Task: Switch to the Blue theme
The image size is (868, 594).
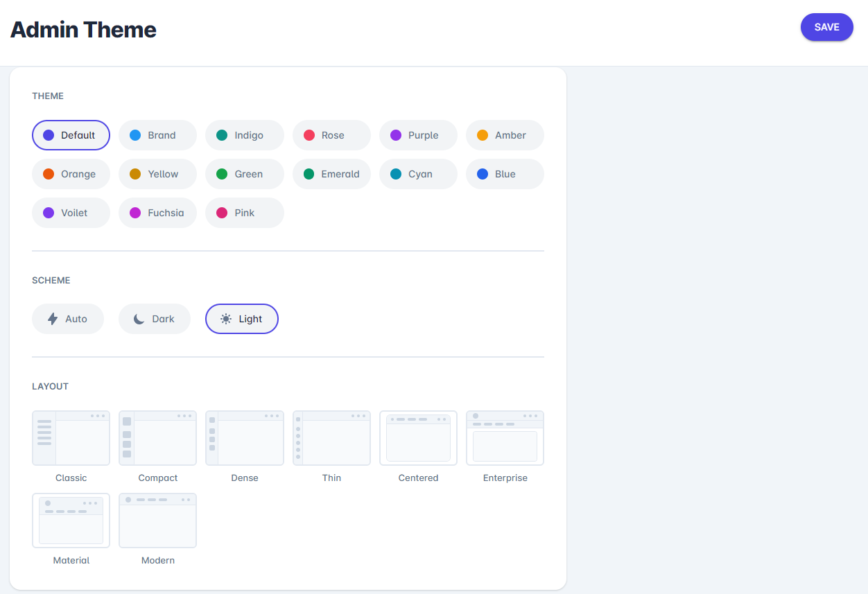Action: point(505,174)
